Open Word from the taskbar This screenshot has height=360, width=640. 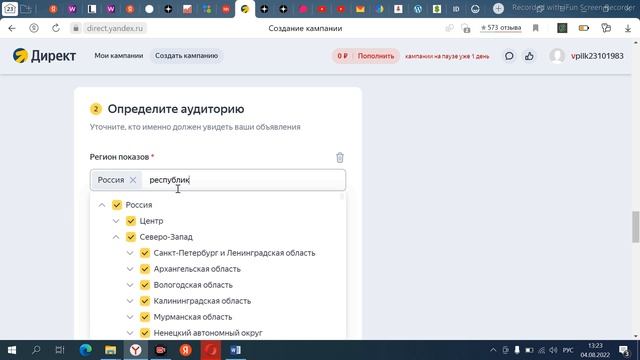236,350
